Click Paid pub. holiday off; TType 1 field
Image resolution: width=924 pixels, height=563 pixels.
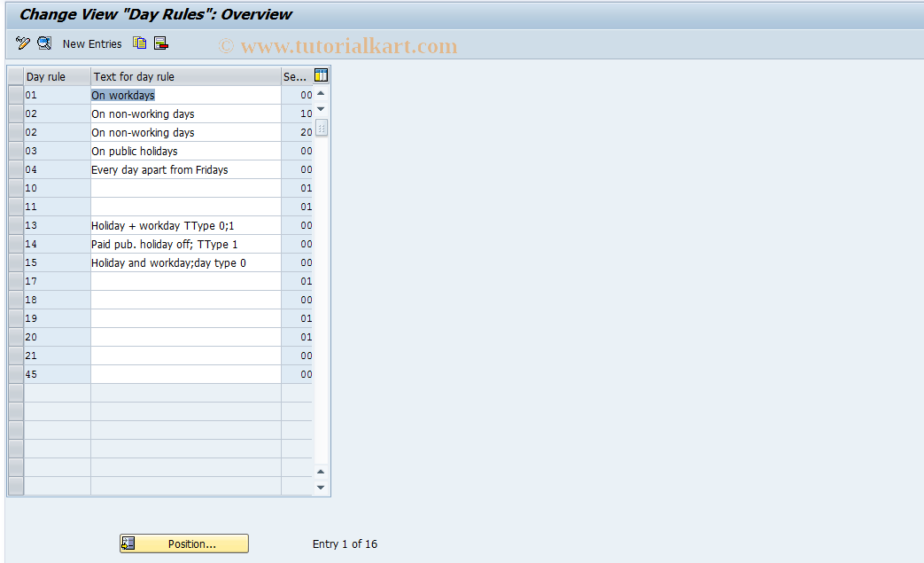click(x=186, y=244)
